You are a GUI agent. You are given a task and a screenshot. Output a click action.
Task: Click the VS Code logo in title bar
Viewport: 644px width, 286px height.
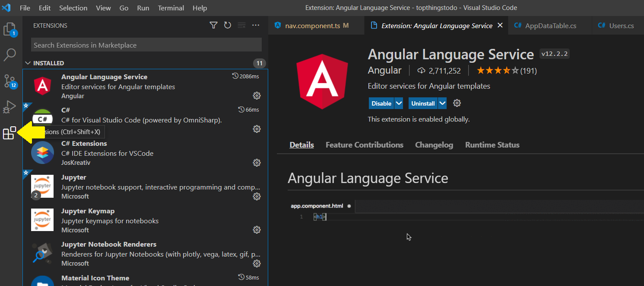(x=6, y=8)
